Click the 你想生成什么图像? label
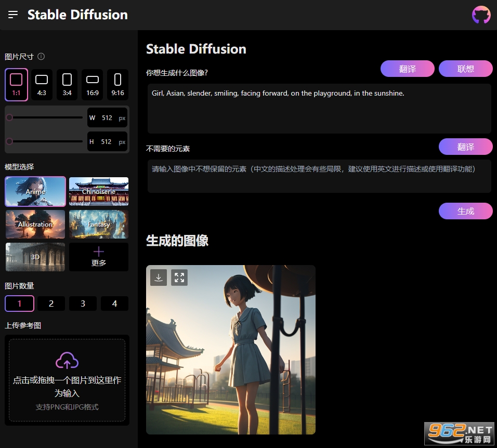 177,73
